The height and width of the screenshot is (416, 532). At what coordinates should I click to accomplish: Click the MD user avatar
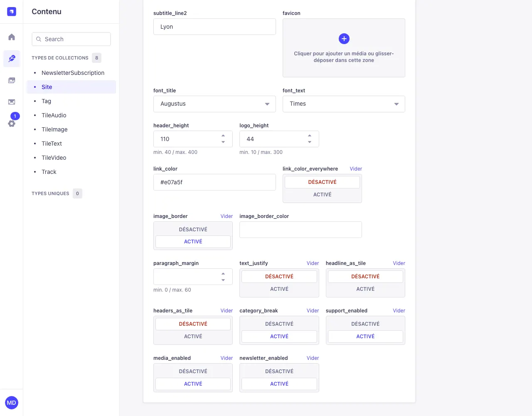click(12, 403)
